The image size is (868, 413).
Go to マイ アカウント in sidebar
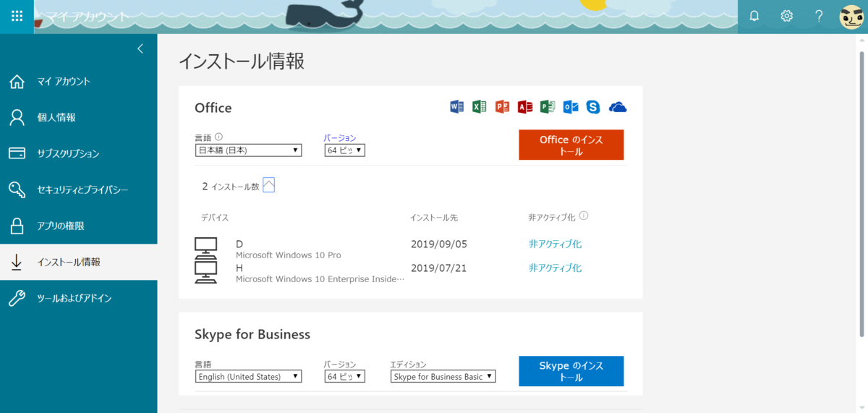click(78, 82)
